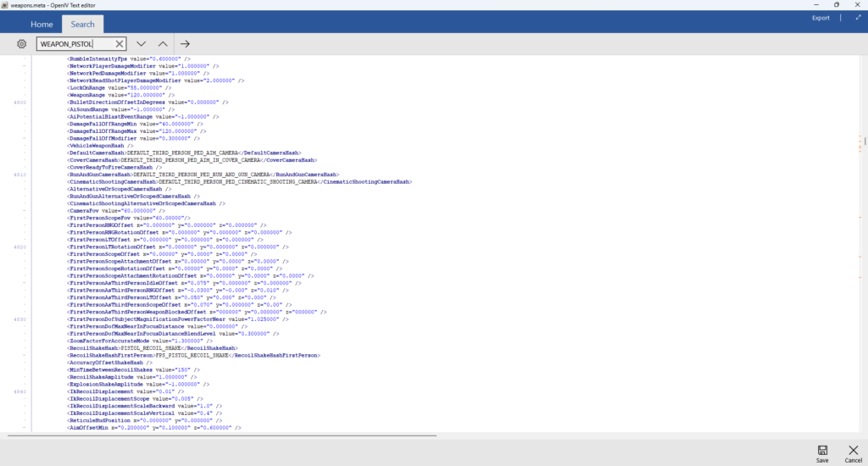Image resolution: width=868 pixels, height=466 pixels.
Task: Click the OpenIV app icon in title bar
Action: coord(4,5)
